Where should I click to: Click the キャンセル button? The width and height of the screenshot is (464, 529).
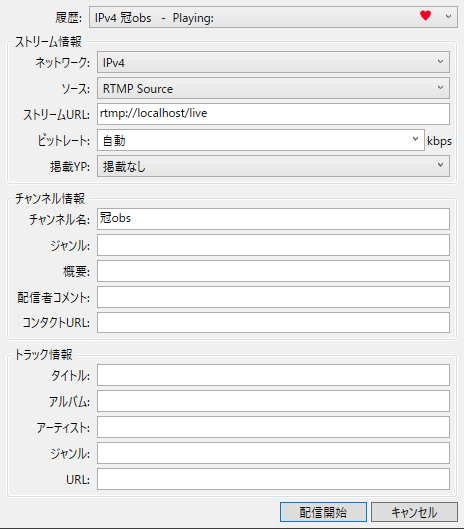[414, 512]
